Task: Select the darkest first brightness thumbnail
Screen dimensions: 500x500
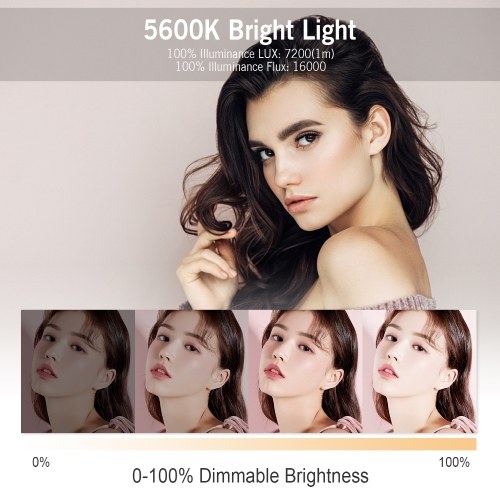Action: [x=78, y=371]
